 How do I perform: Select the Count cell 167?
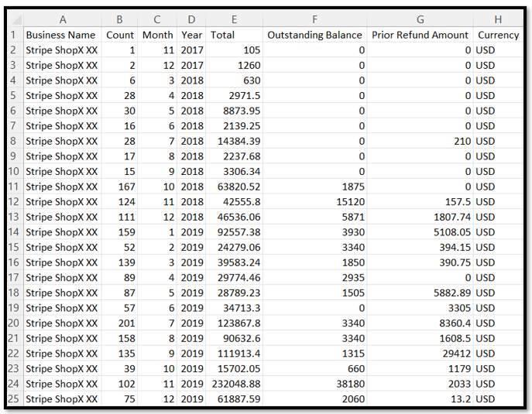[119, 186]
